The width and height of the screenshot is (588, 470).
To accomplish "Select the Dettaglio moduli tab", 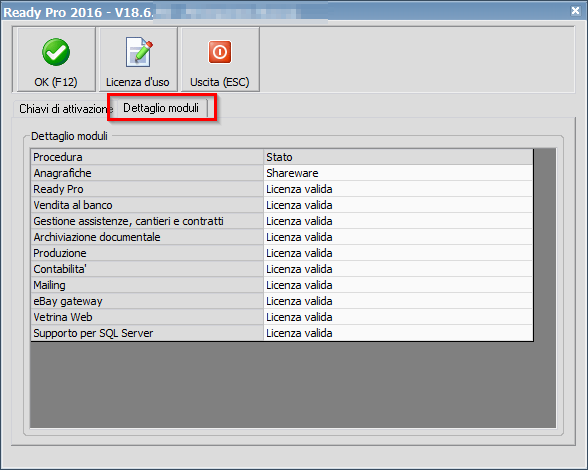I will click(x=161, y=108).
